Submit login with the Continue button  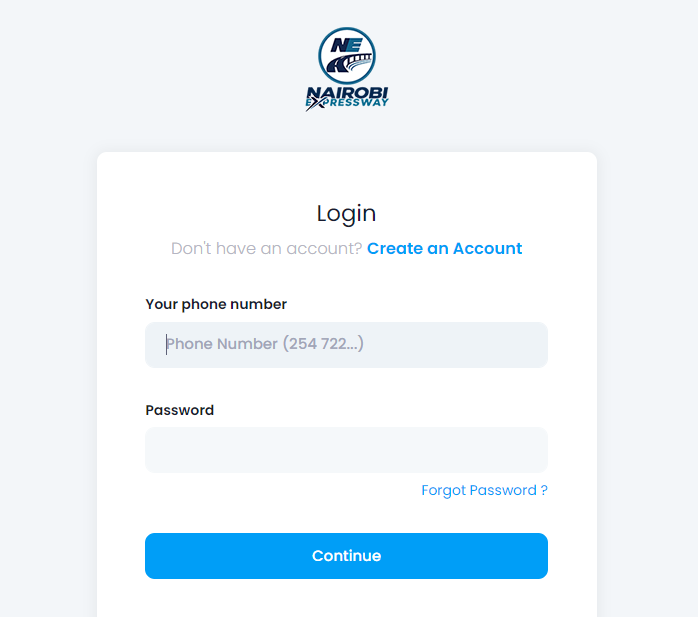click(x=346, y=556)
